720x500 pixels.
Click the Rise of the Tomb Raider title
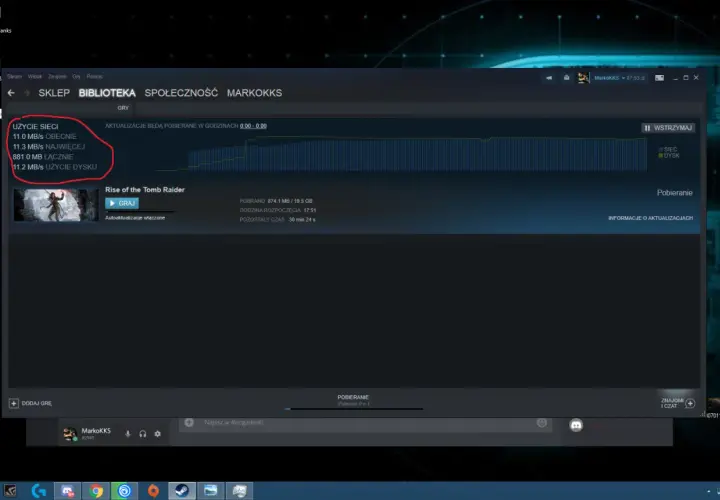(x=145, y=190)
